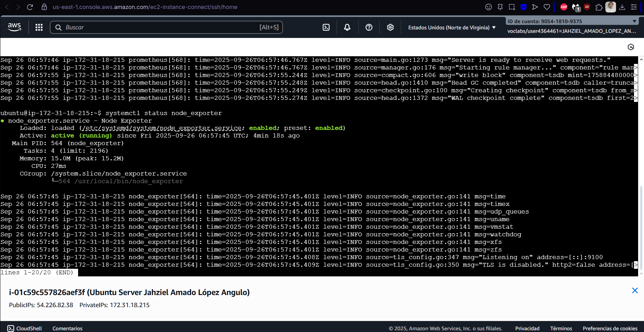Click the voclabs user account name

point(572,31)
